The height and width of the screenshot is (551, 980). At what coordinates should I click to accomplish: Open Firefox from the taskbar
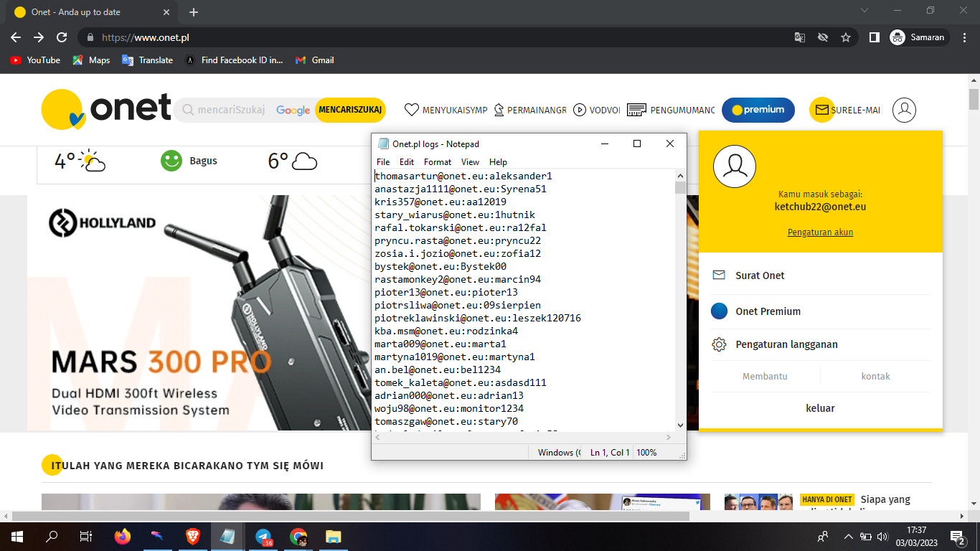click(x=123, y=536)
